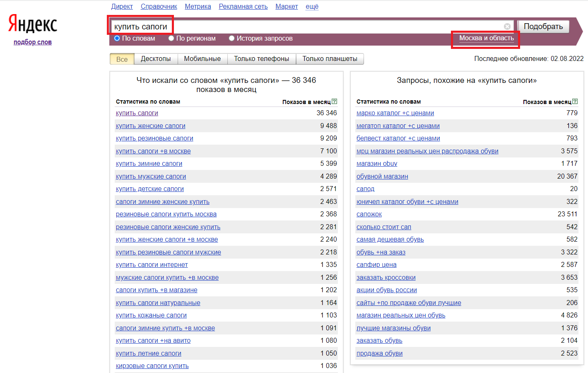Viewport: 588px width, 373px height.
Task: Click help icon beside right 'Показов в месяц'
Action: coord(575,102)
